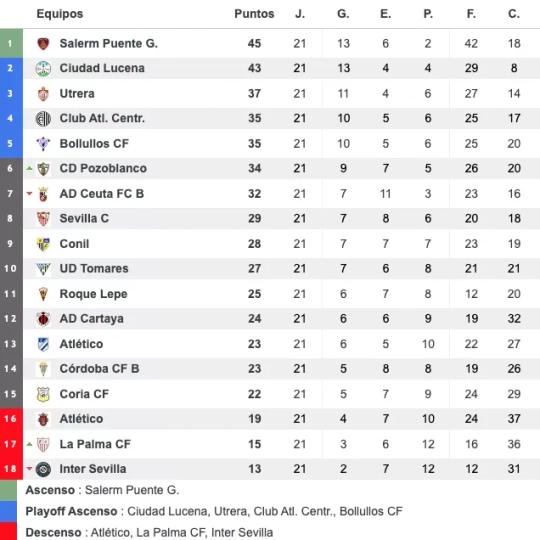Open the Utrera club badge
The width and height of the screenshot is (540, 540).
[43, 94]
